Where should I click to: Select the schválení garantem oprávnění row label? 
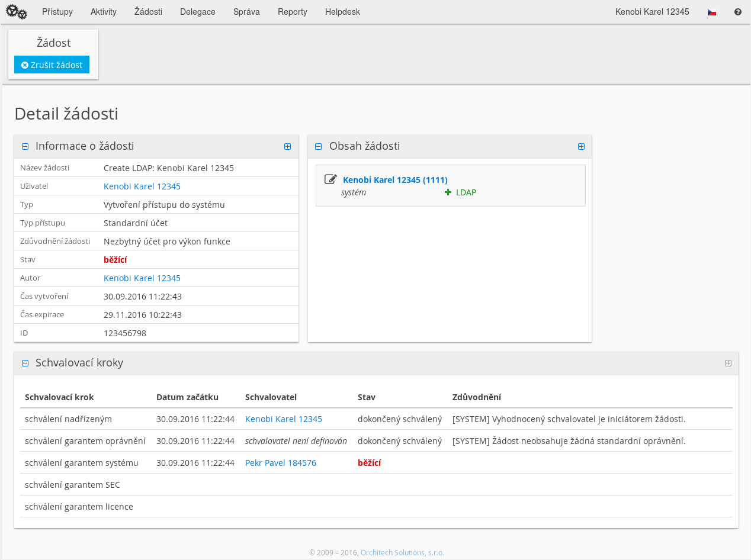(85, 441)
